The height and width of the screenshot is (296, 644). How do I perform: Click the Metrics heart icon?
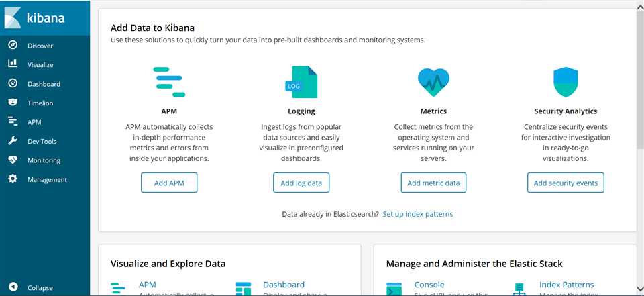(x=433, y=82)
